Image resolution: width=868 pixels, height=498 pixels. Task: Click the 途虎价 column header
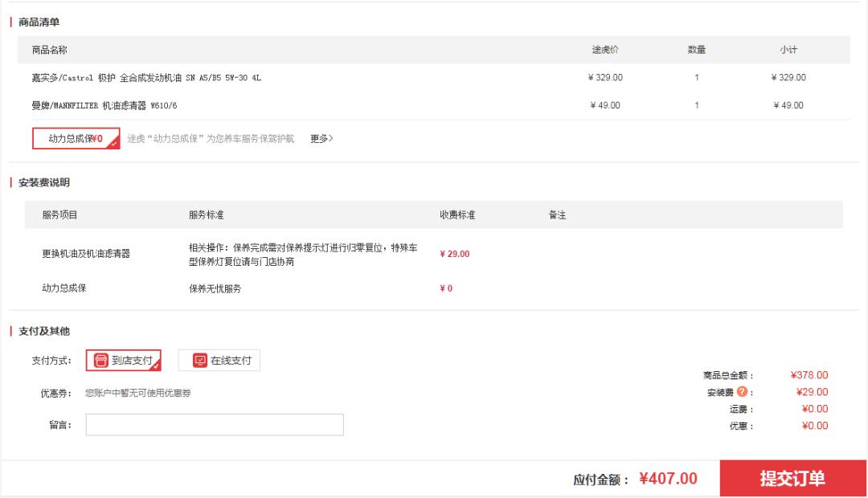pyautogui.click(x=605, y=50)
